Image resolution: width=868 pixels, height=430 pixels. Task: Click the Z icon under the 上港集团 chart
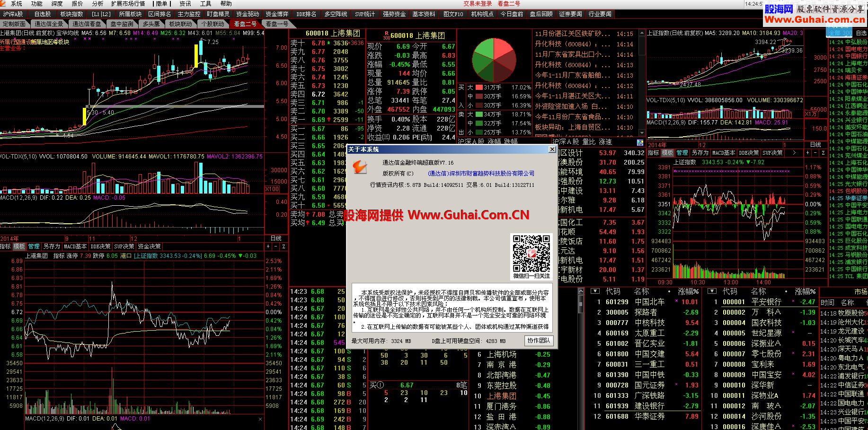tap(283, 246)
